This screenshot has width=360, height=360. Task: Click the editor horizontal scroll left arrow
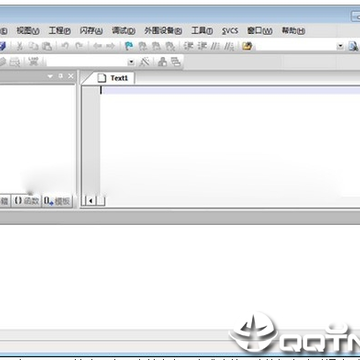tap(91, 201)
